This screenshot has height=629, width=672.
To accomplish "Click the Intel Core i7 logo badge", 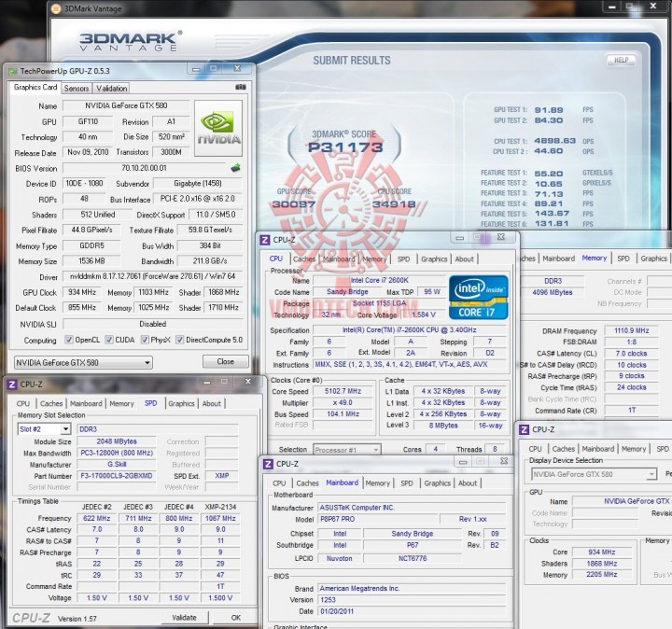I will pos(478,297).
